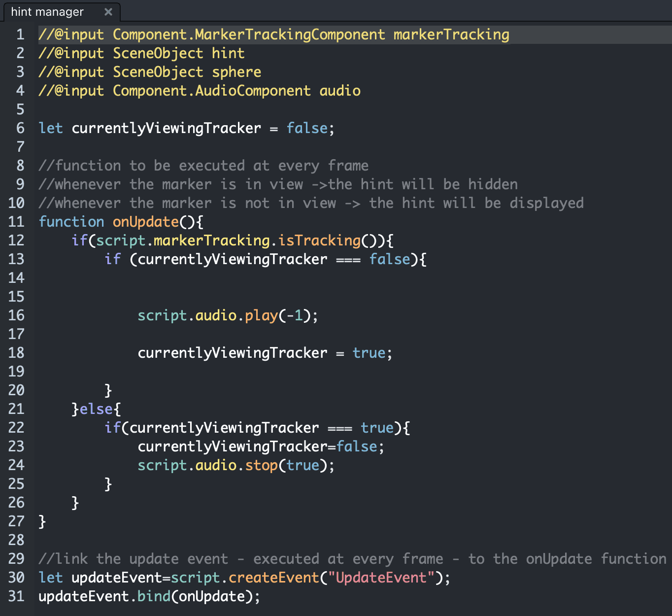Click 'script.audio.stop(true);' statement
Viewport: 672px width, 616px height.
point(236,465)
